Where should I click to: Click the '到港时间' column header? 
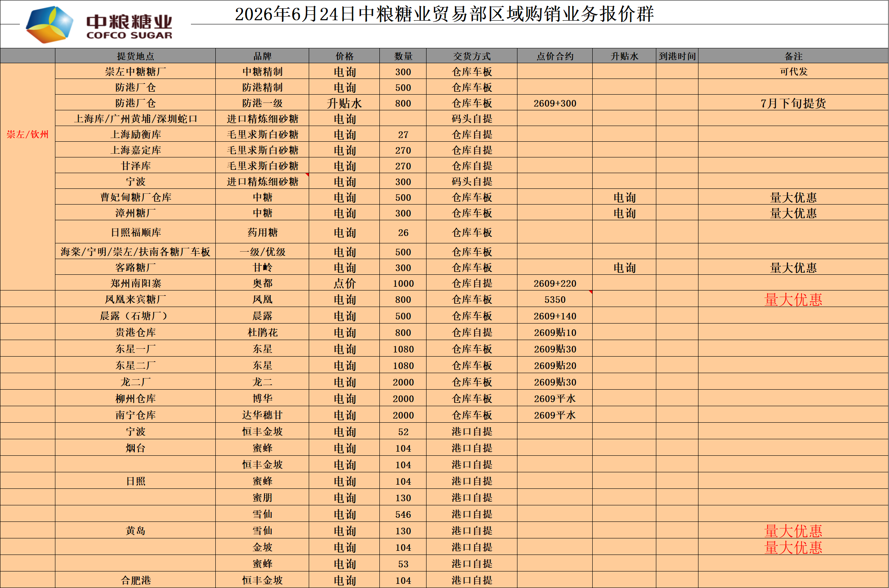pyautogui.click(x=677, y=56)
